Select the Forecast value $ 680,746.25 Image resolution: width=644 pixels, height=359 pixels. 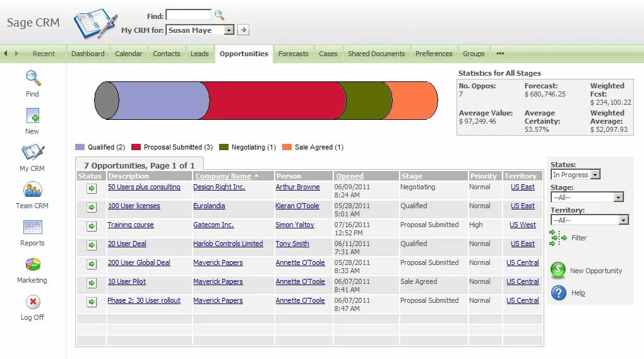click(x=545, y=94)
